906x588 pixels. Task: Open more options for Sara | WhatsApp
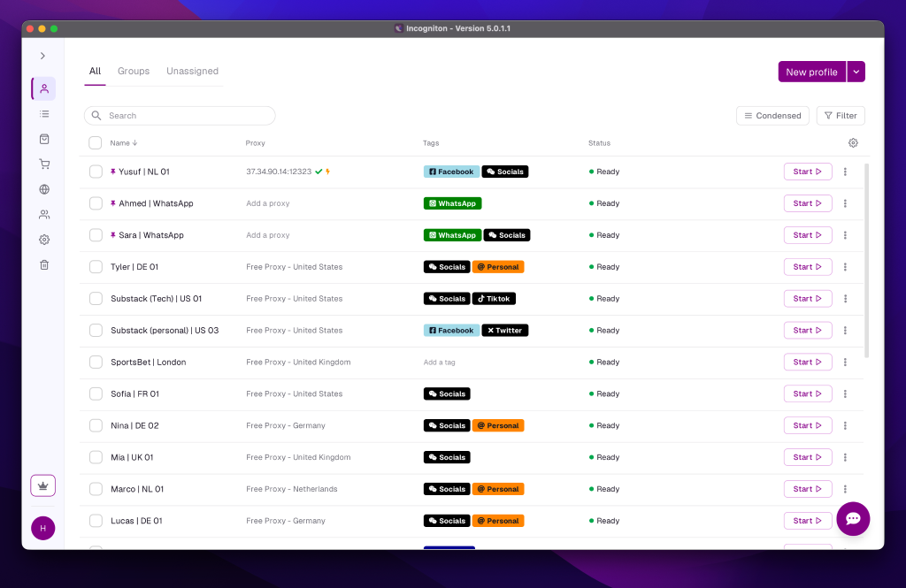[845, 235]
